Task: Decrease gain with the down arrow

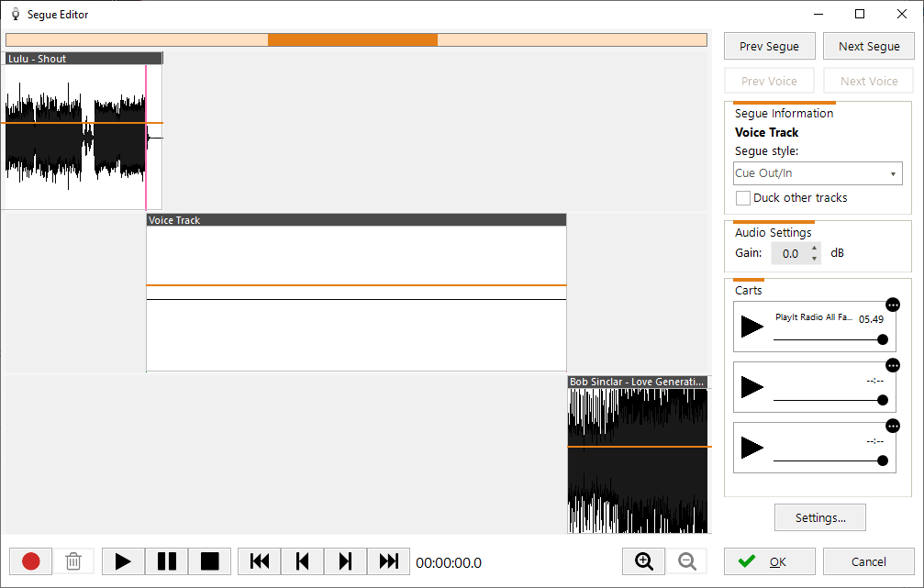Action: (x=814, y=259)
